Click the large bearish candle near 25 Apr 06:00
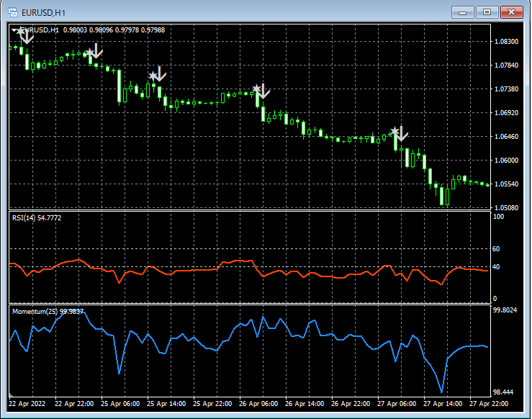The image size is (532, 419). coord(119,86)
